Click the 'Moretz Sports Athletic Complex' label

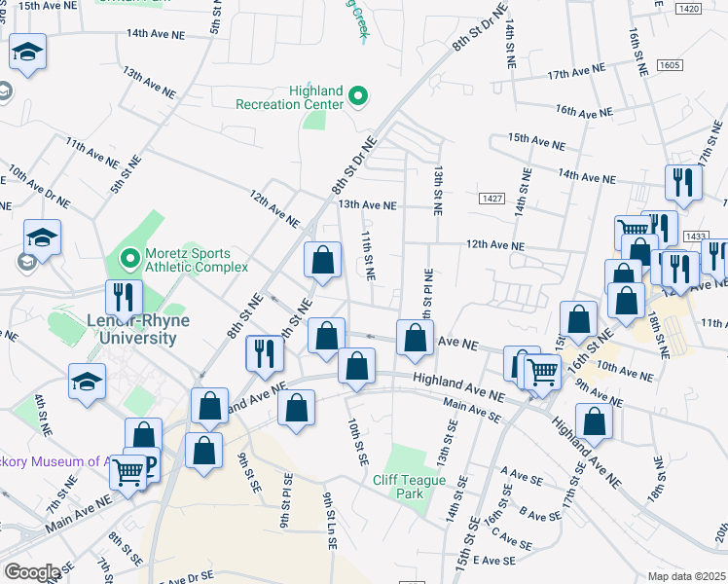point(197,260)
